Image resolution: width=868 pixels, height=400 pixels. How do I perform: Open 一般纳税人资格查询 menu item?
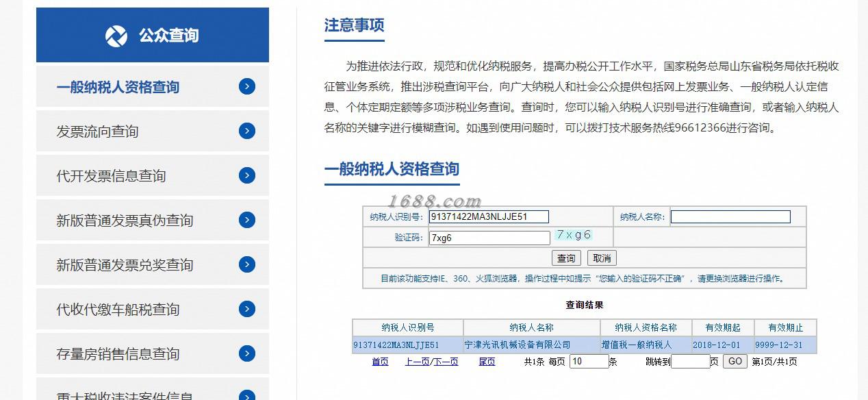153,86
